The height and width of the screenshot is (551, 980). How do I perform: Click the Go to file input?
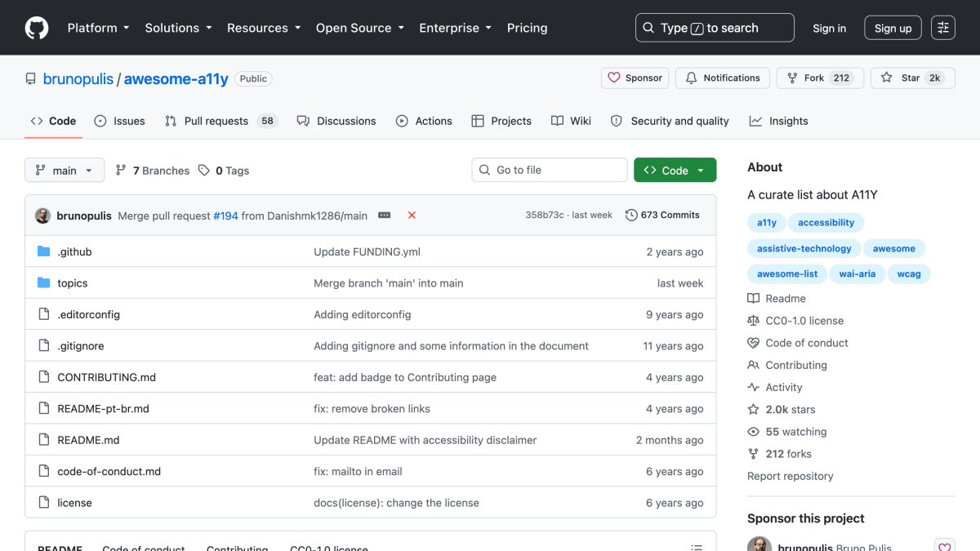[550, 170]
